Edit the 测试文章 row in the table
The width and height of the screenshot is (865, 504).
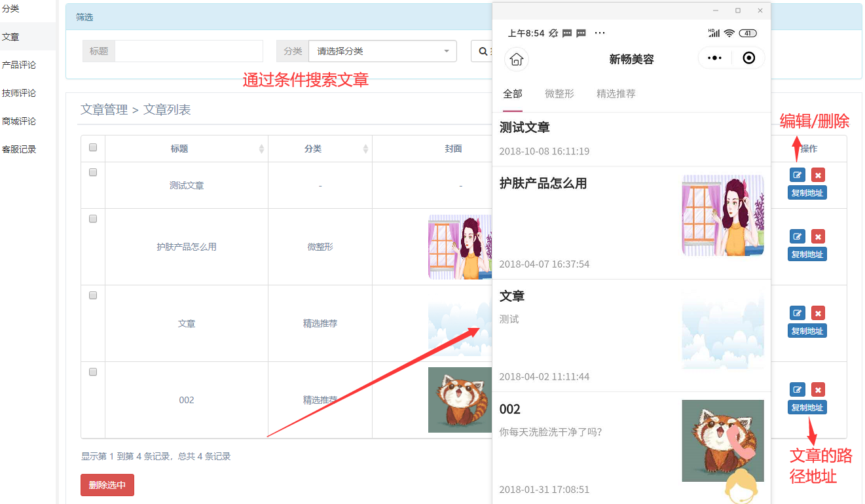(797, 175)
